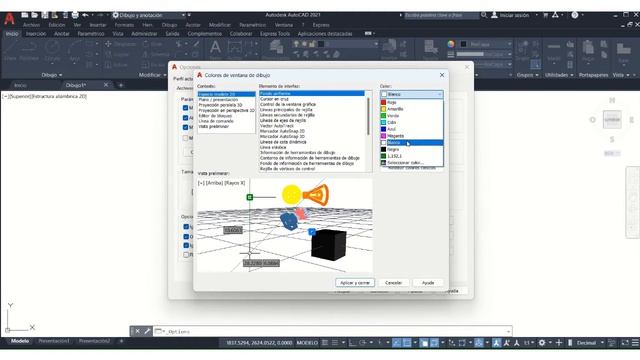Expand the Utilidades ribbon panel

559,75
